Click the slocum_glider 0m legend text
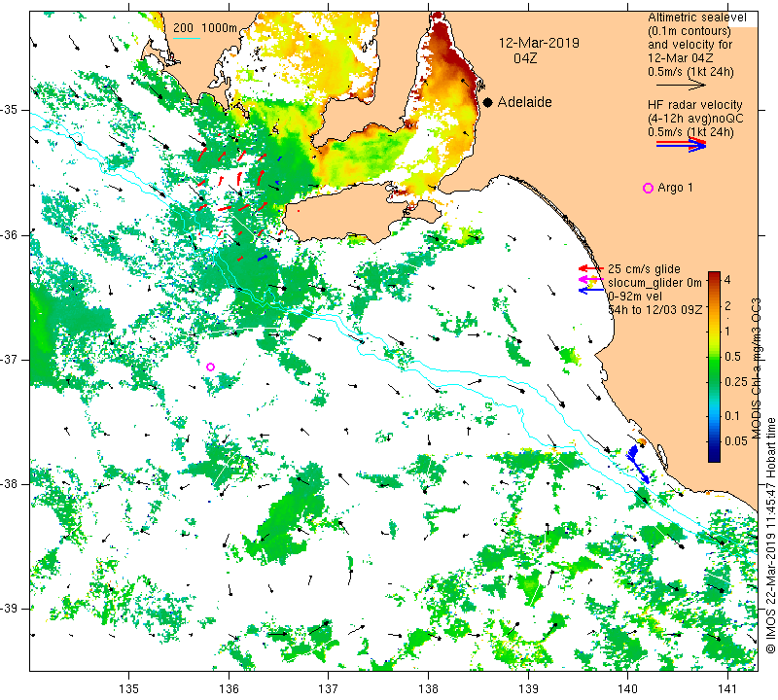 654,283
